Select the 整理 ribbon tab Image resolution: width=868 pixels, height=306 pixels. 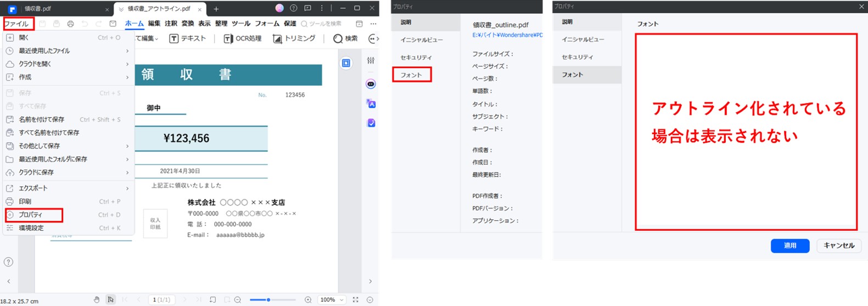click(x=221, y=24)
